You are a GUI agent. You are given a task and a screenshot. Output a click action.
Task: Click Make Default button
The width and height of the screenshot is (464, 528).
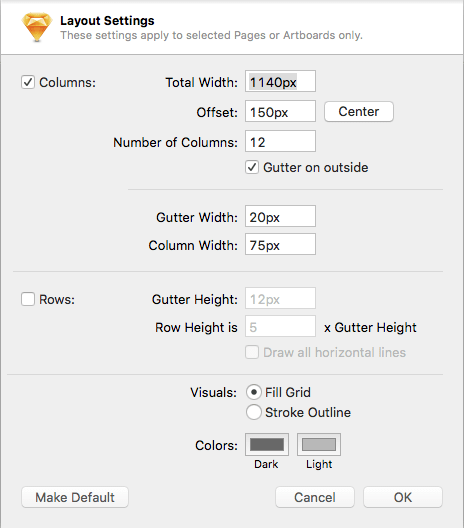pyautogui.click(x=75, y=497)
